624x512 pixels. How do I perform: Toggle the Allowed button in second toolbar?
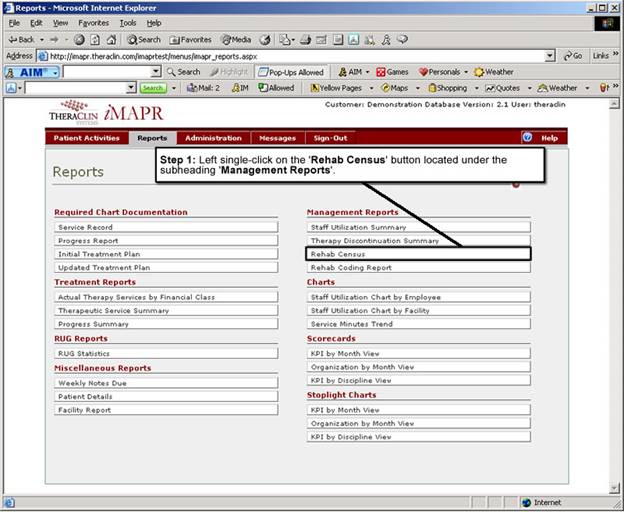276,88
